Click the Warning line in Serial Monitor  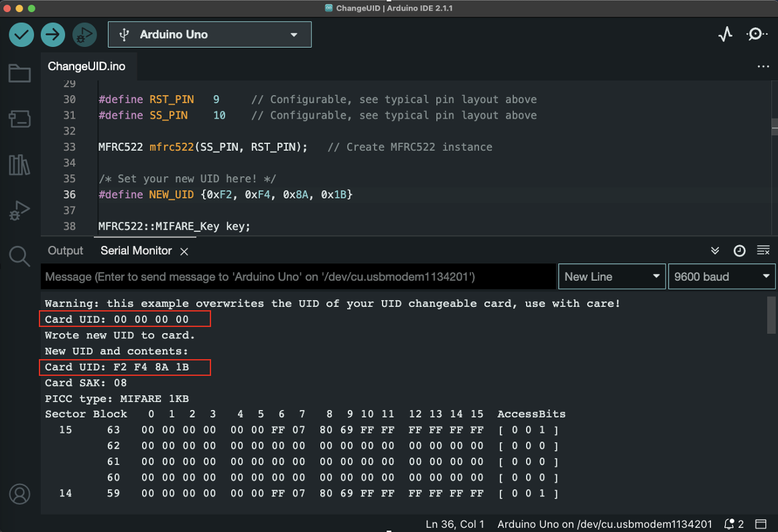pos(332,304)
